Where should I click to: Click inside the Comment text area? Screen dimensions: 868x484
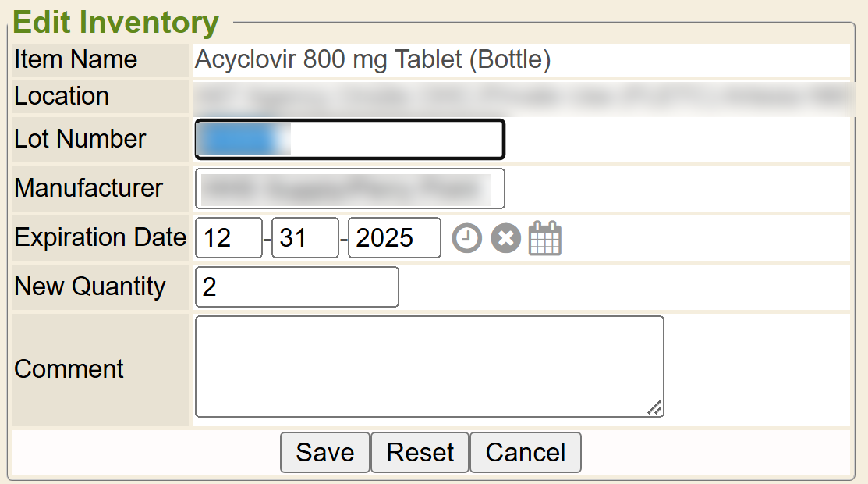429,366
